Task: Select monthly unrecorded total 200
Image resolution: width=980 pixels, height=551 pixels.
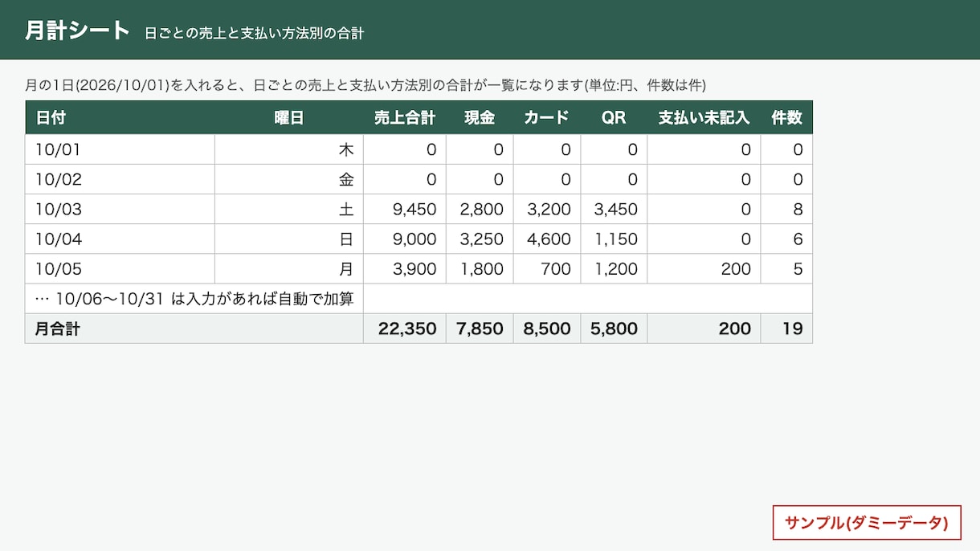Action: click(704, 329)
